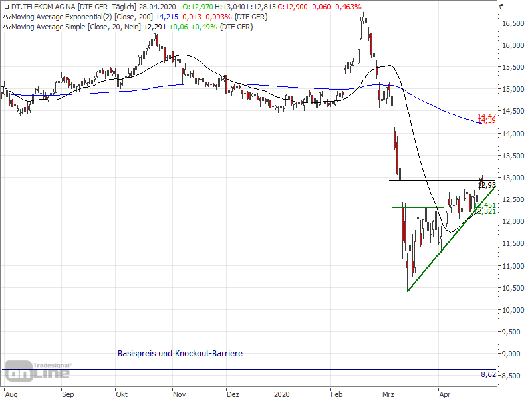Click the Apr label on the time axis
This screenshot has height=399, width=532.
(x=445, y=394)
